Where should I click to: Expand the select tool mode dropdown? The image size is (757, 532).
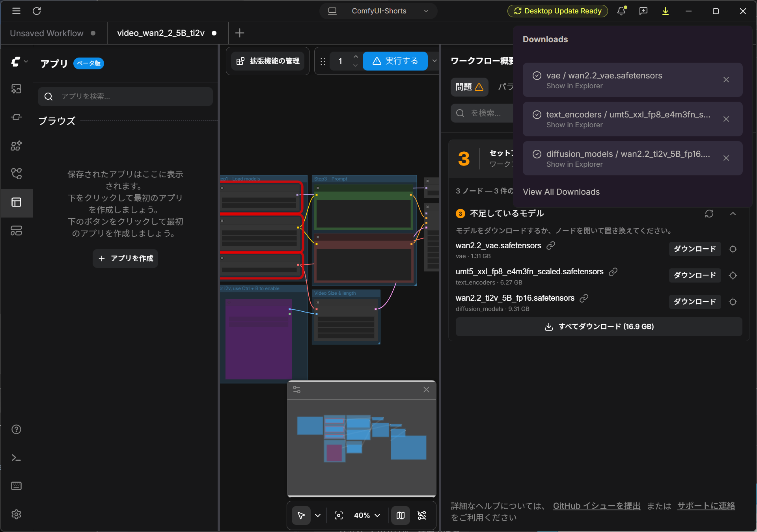point(318,515)
